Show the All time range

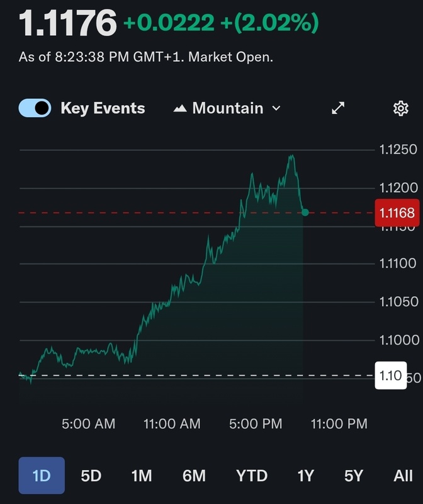tap(403, 476)
